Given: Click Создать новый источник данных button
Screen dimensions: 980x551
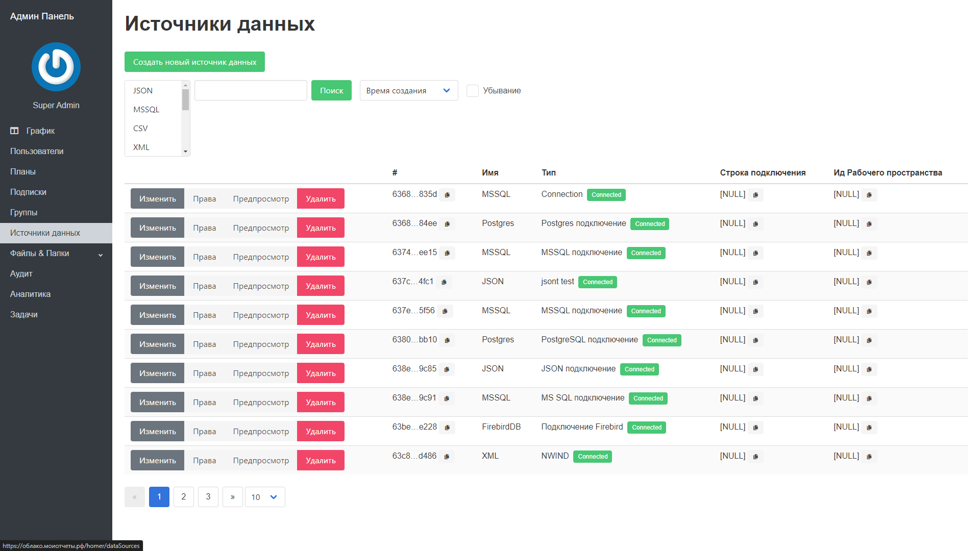Looking at the screenshot, I should [194, 62].
